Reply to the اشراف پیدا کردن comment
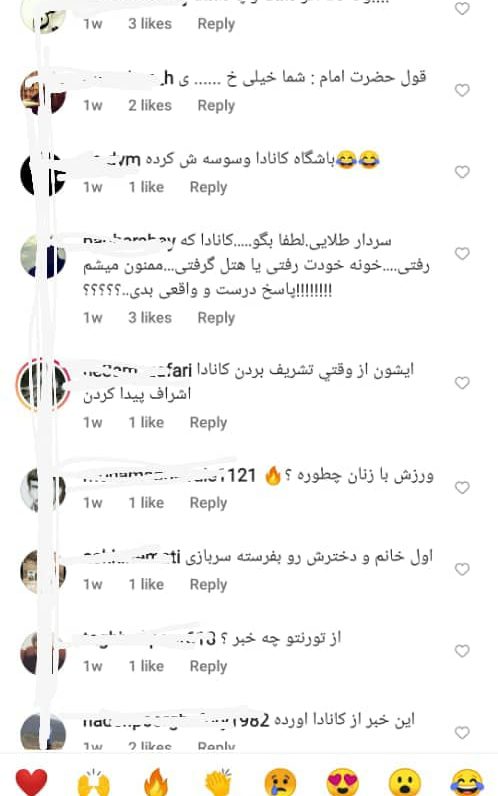498x796 pixels. (x=208, y=422)
